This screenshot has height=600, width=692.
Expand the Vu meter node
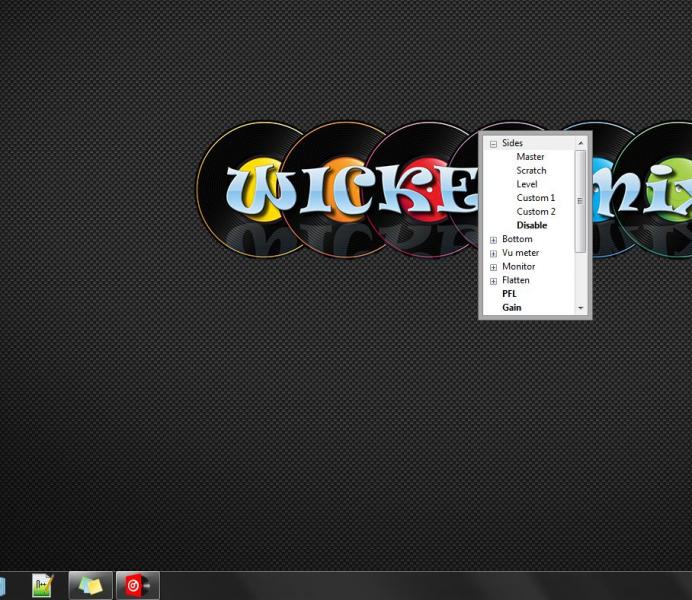(x=493, y=254)
